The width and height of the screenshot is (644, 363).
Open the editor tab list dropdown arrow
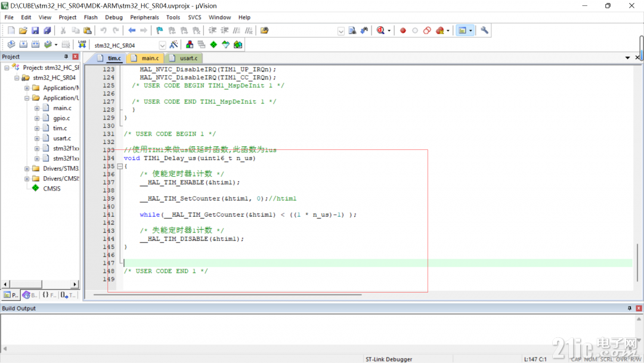tap(627, 58)
